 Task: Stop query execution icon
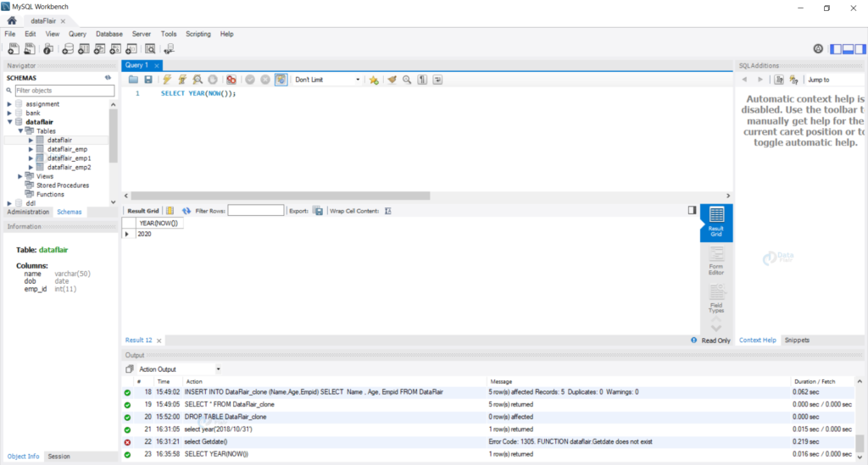(213, 80)
